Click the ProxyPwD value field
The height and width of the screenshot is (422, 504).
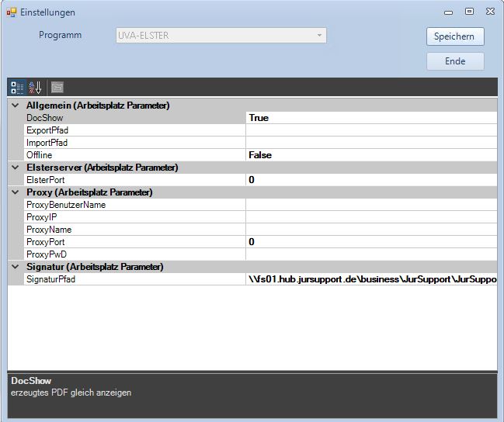click(x=370, y=254)
